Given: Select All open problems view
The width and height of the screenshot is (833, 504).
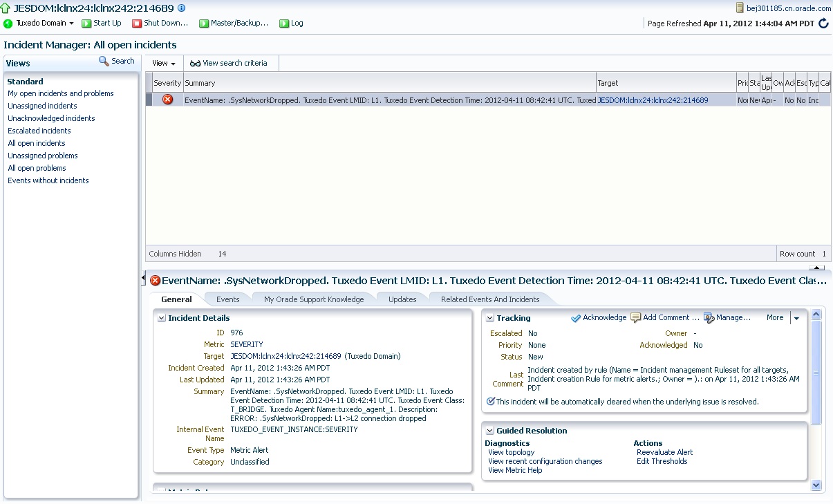Looking at the screenshot, I should (37, 168).
